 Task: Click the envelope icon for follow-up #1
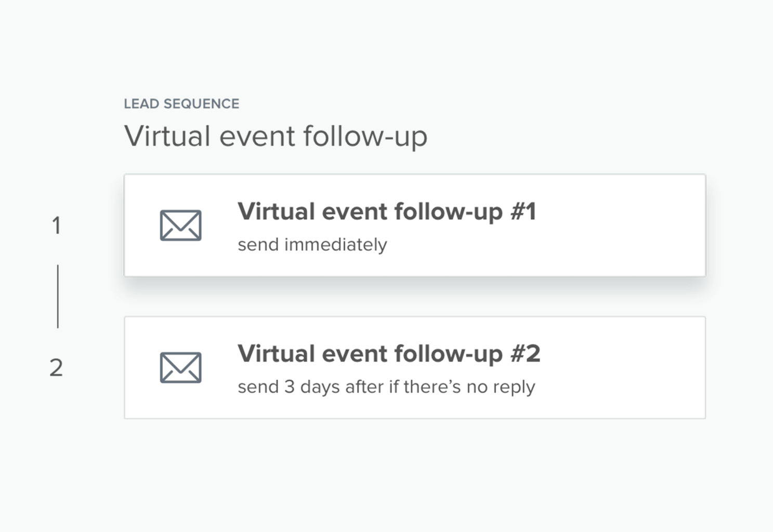(x=180, y=225)
